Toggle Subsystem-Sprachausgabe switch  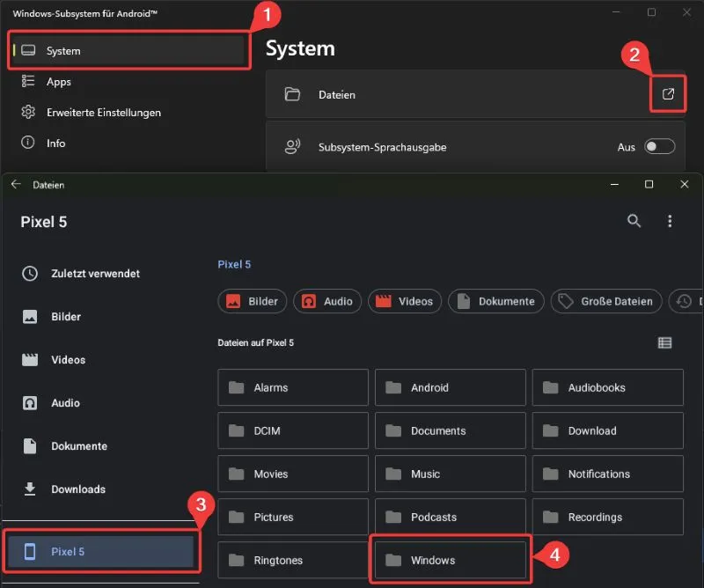pos(659,146)
